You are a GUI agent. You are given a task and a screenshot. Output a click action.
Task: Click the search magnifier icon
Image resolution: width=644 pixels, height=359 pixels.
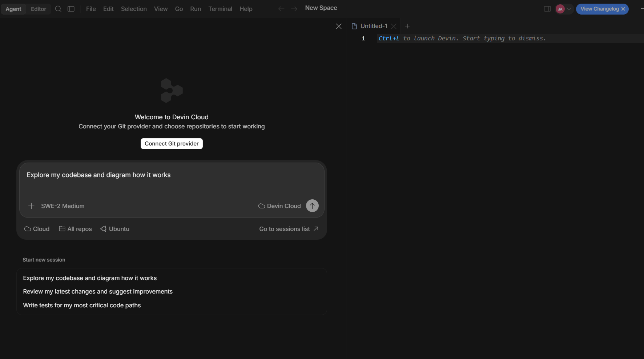58,9
